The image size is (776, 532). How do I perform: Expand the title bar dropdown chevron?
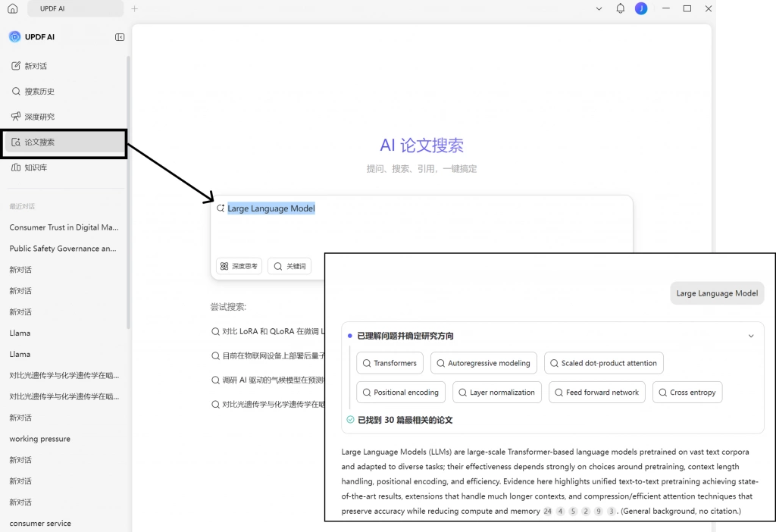click(599, 8)
